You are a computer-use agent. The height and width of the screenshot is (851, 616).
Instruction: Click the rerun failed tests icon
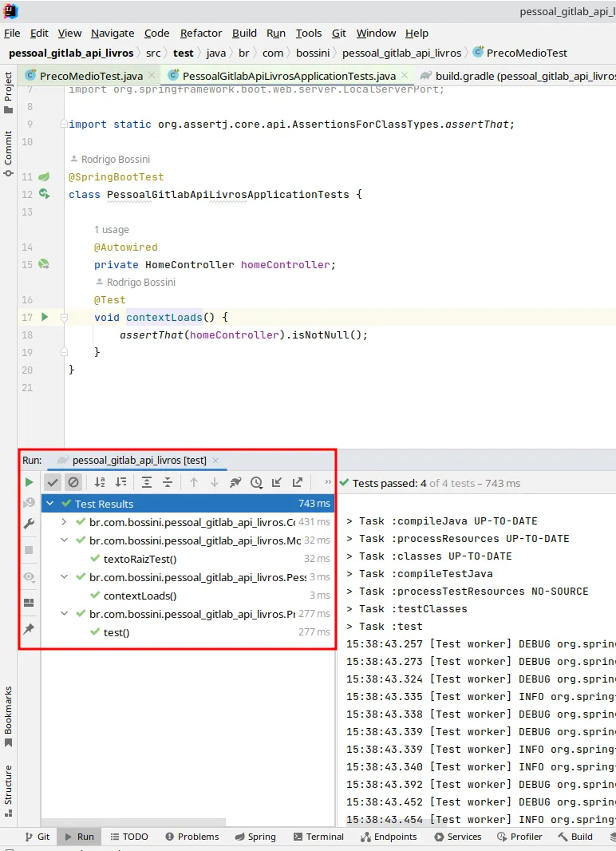pos(29,503)
